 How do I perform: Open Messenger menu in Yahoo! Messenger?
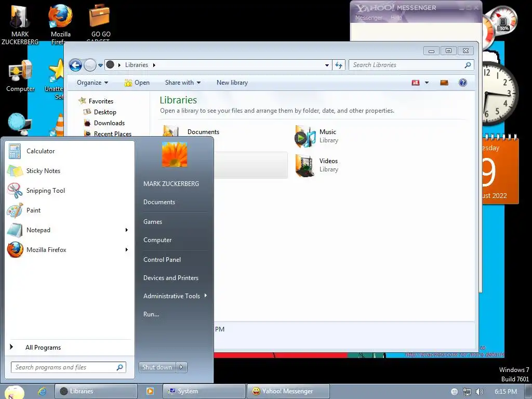click(368, 18)
